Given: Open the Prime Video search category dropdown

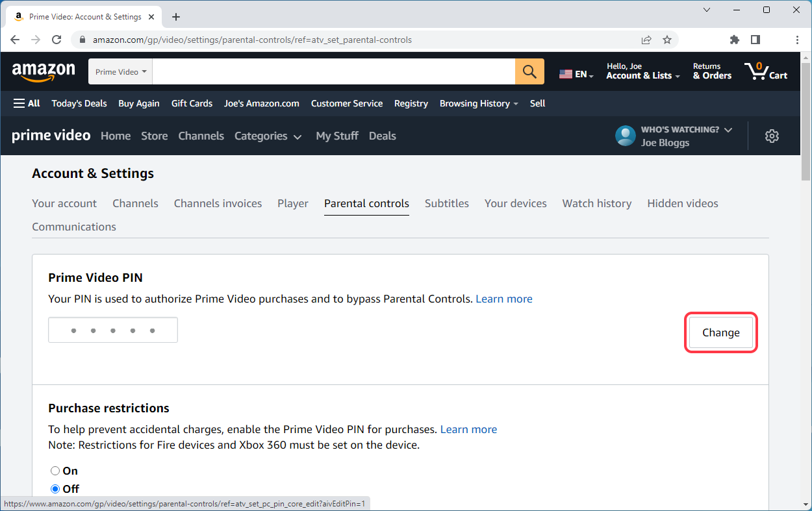Looking at the screenshot, I should point(121,71).
